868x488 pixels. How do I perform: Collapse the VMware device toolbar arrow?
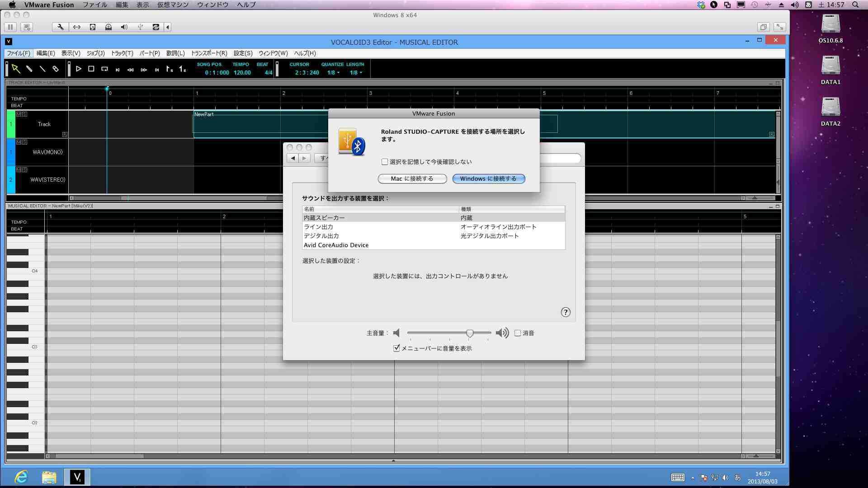[x=168, y=27]
